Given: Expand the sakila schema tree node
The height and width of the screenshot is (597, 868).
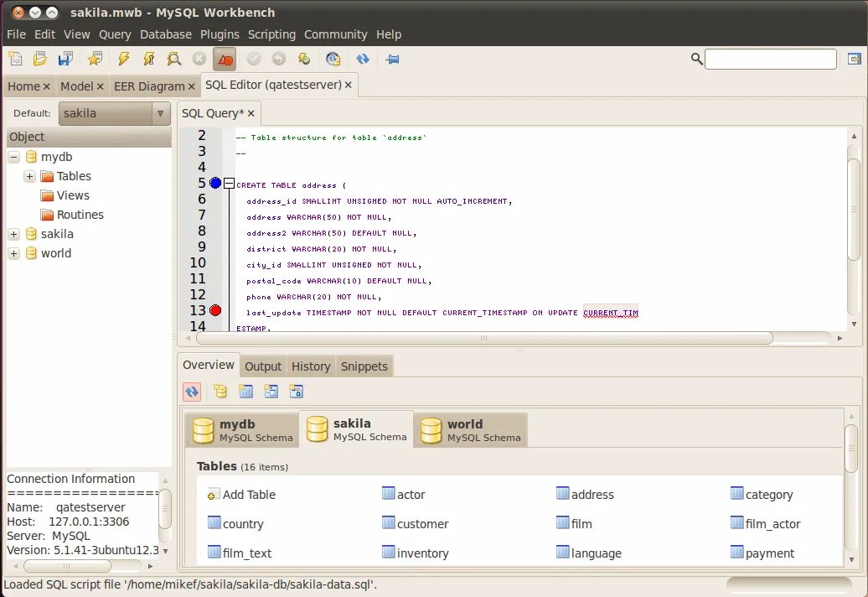Looking at the screenshot, I should click(x=13, y=234).
